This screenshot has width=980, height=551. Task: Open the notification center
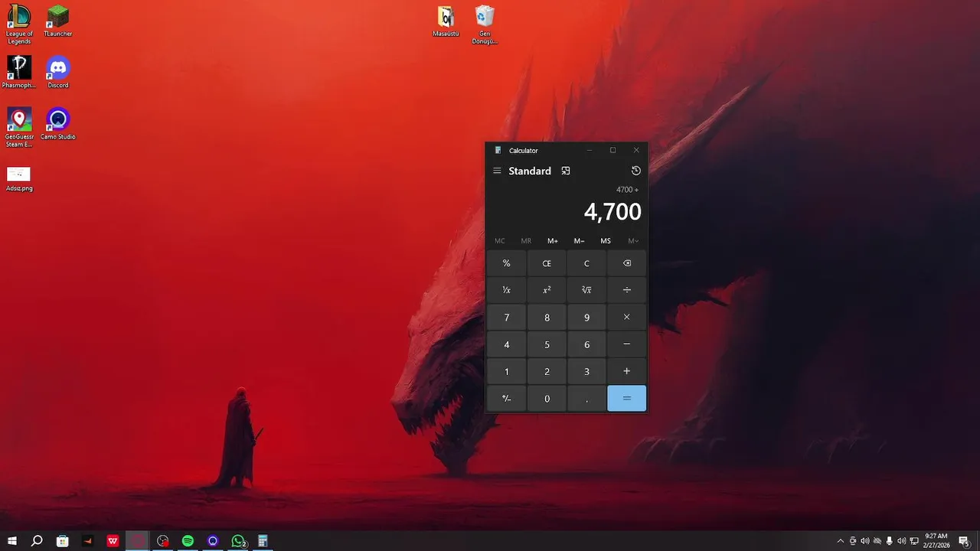964,541
